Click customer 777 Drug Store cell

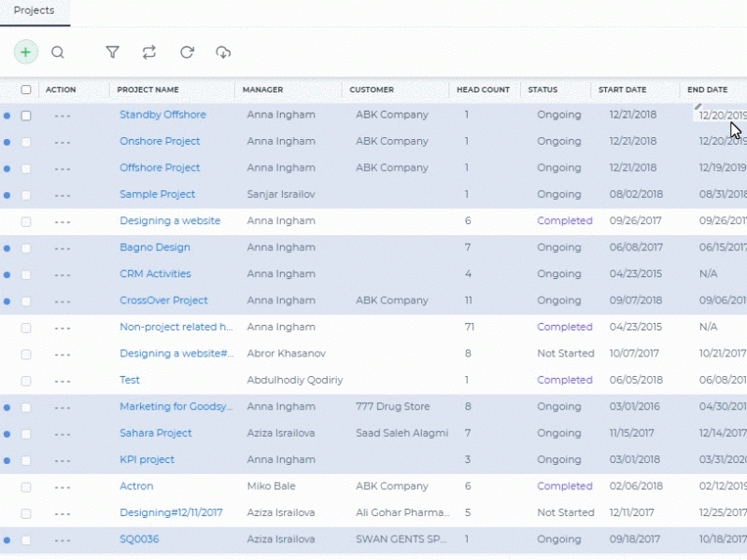pos(392,407)
